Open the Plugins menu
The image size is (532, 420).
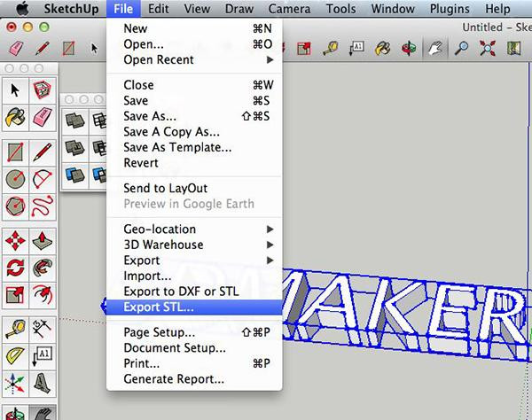coord(450,9)
